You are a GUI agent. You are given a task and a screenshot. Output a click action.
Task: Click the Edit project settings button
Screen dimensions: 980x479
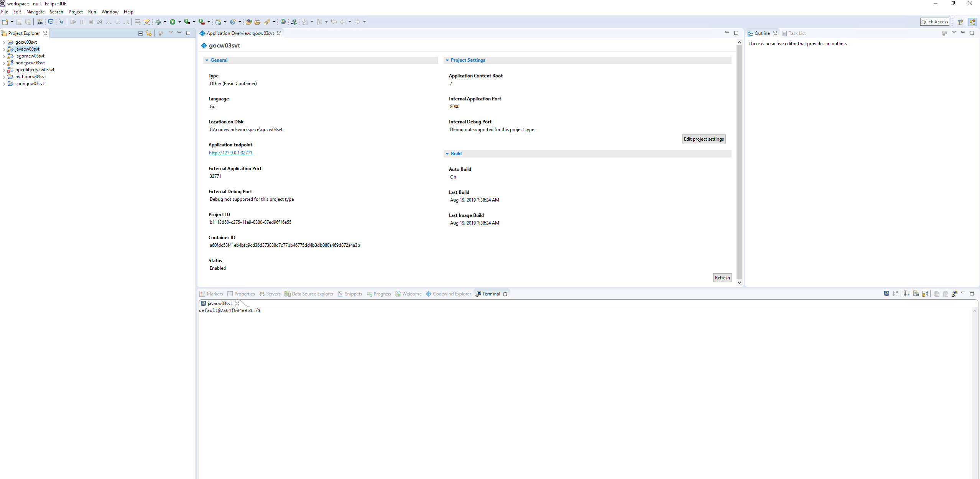(x=704, y=139)
